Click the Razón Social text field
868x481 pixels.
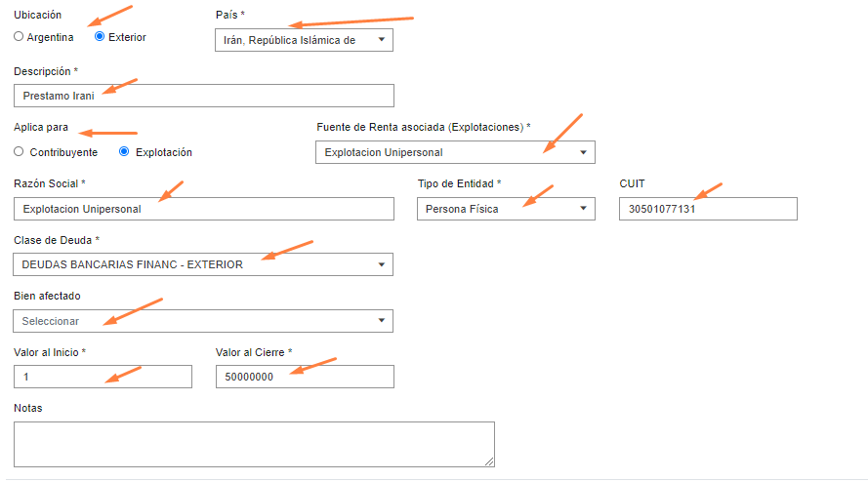coord(204,209)
